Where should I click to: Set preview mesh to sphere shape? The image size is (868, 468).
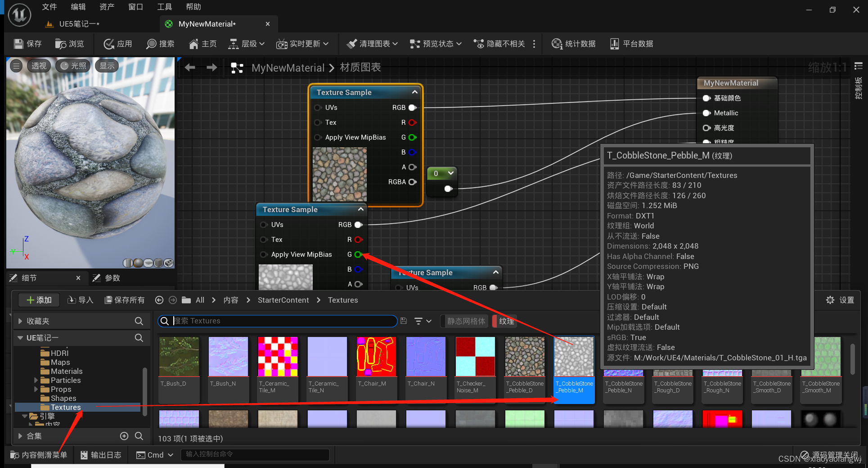pyautogui.click(x=138, y=263)
